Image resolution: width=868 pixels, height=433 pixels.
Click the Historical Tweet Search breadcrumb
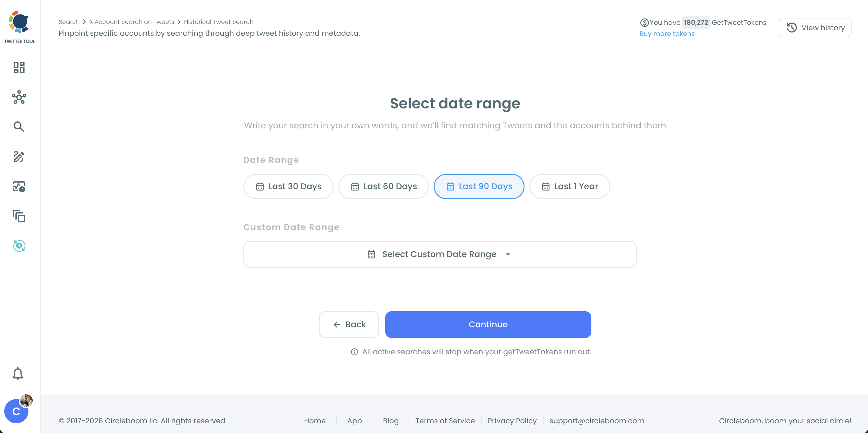[x=218, y=22]
